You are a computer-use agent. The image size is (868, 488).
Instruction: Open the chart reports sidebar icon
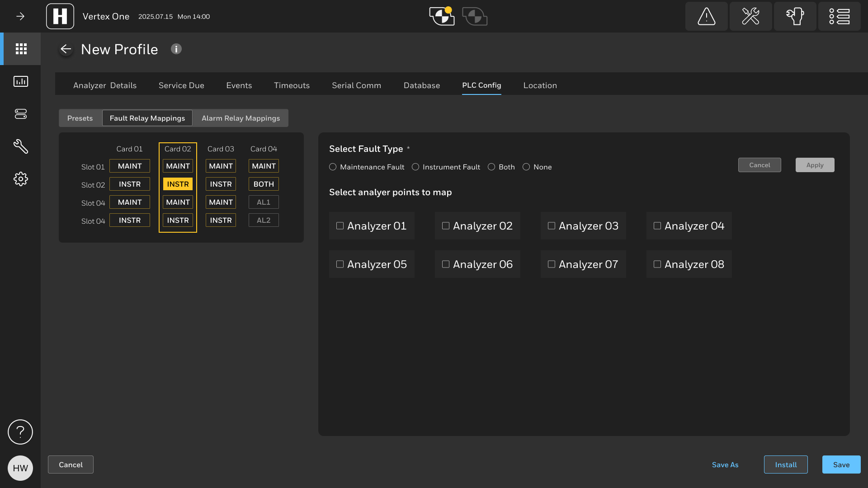click(x=21, y=81)
